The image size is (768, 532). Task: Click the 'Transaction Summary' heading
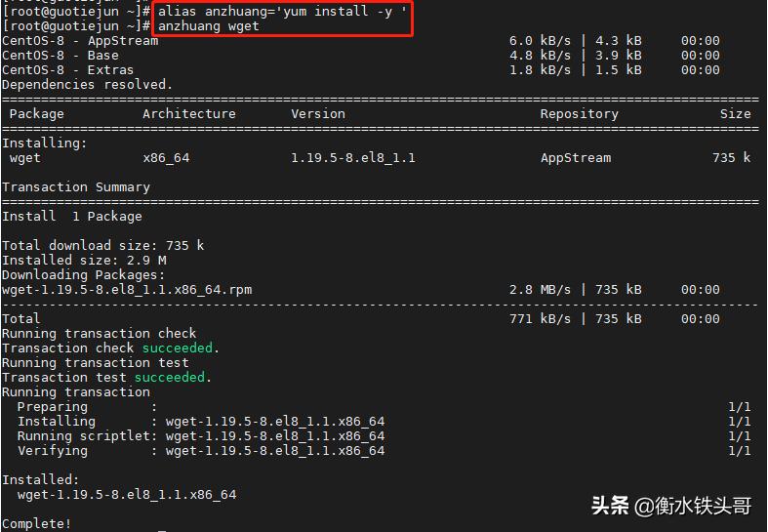(x=76, y=187)
